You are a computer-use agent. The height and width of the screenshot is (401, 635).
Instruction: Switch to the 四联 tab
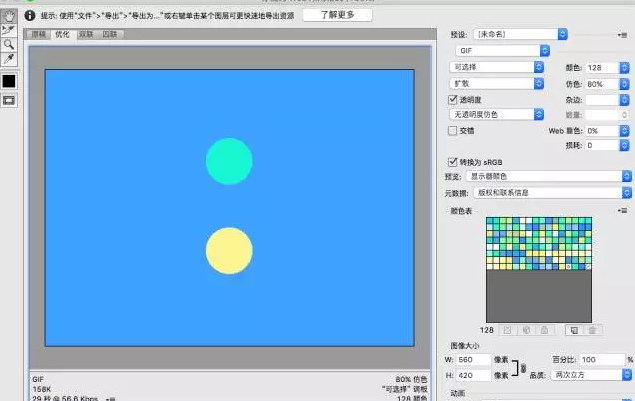(x=109, y=34)
